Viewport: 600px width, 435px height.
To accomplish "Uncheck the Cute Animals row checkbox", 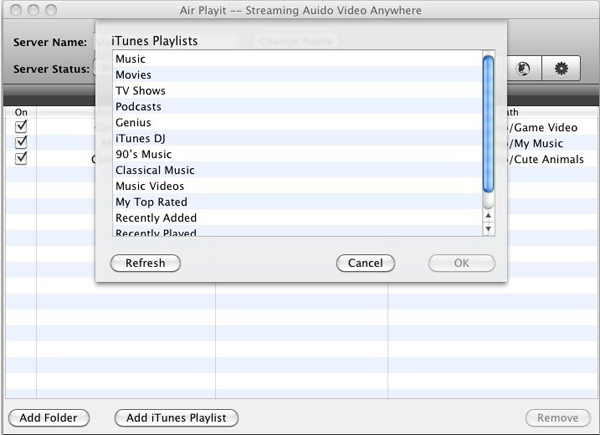I will tap(21, 158).
